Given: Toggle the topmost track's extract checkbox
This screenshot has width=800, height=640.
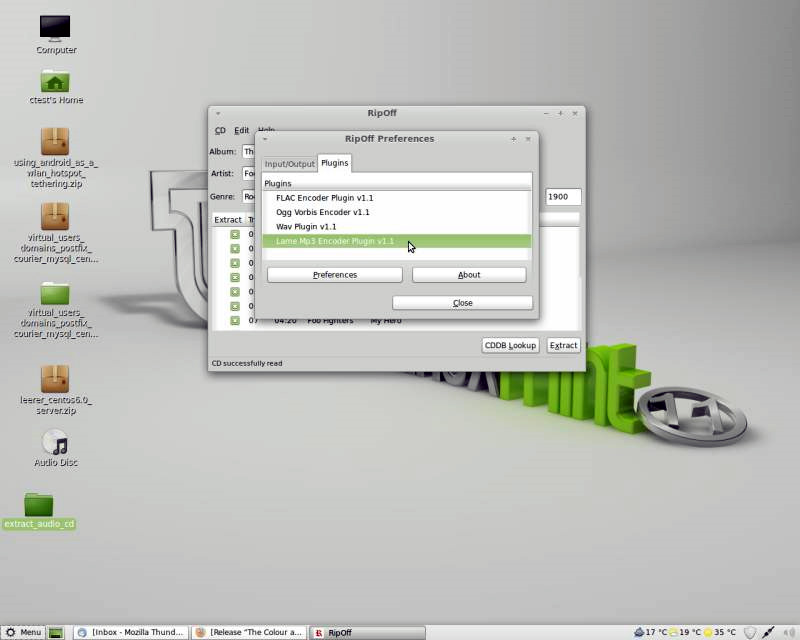Looking at the screenshot, I should tap(235, 235).
